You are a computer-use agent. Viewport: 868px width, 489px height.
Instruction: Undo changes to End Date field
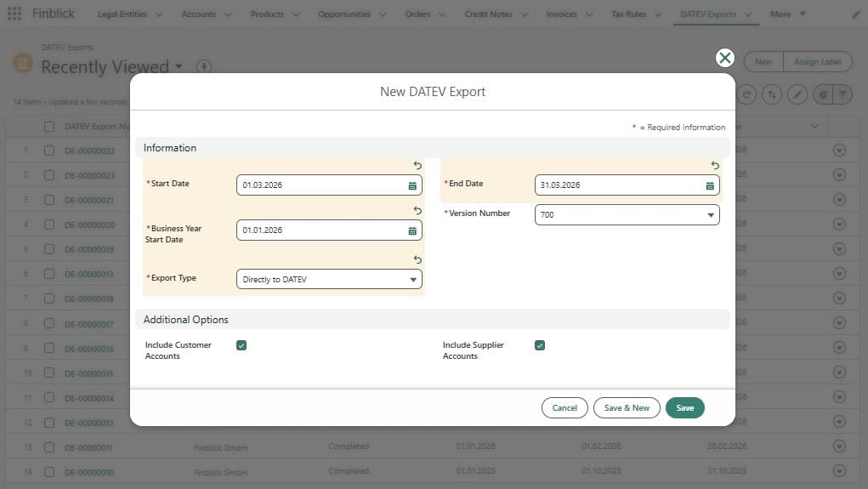click(x=715, y=165)
